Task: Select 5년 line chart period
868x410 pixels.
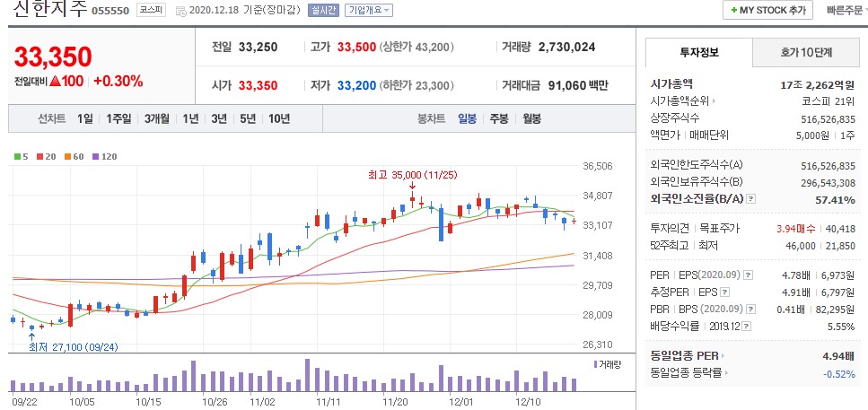Action: [x=248, y=118]
